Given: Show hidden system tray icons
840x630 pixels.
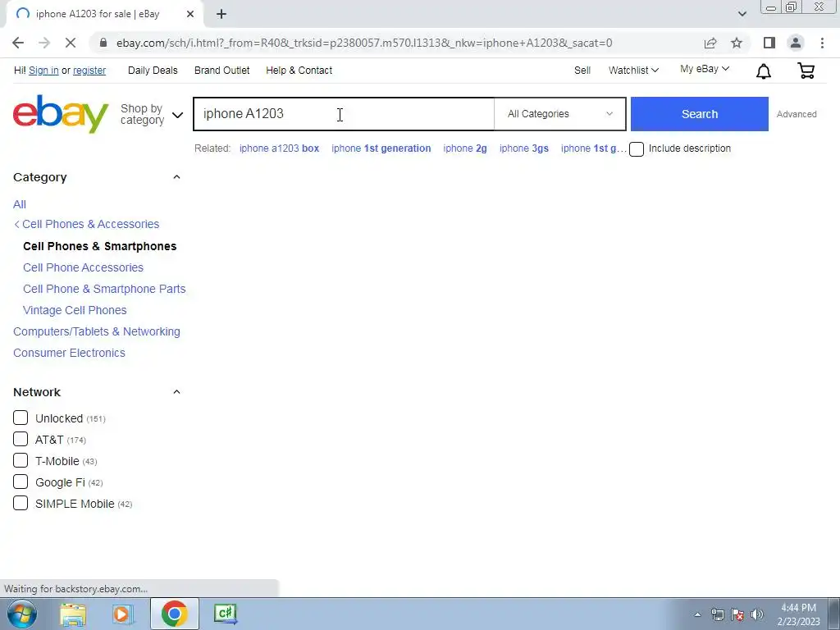Looking at the screenshot, I should coord(697,614).
